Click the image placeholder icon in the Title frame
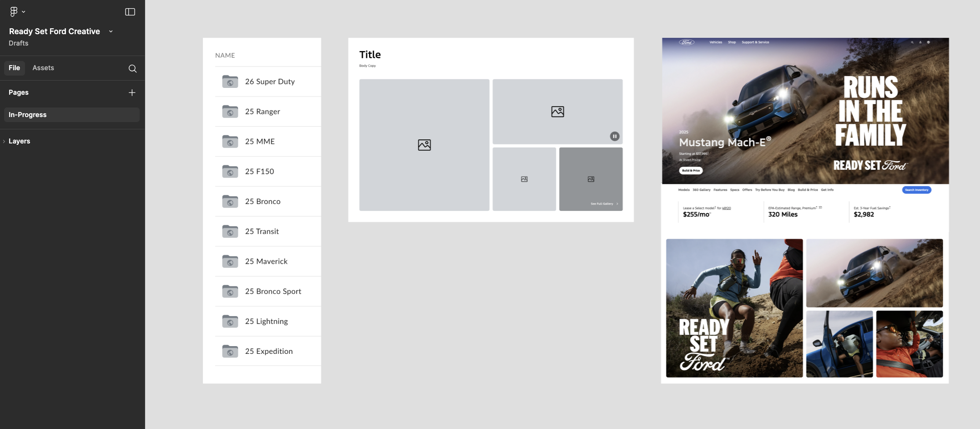 (x=424, y=145)
